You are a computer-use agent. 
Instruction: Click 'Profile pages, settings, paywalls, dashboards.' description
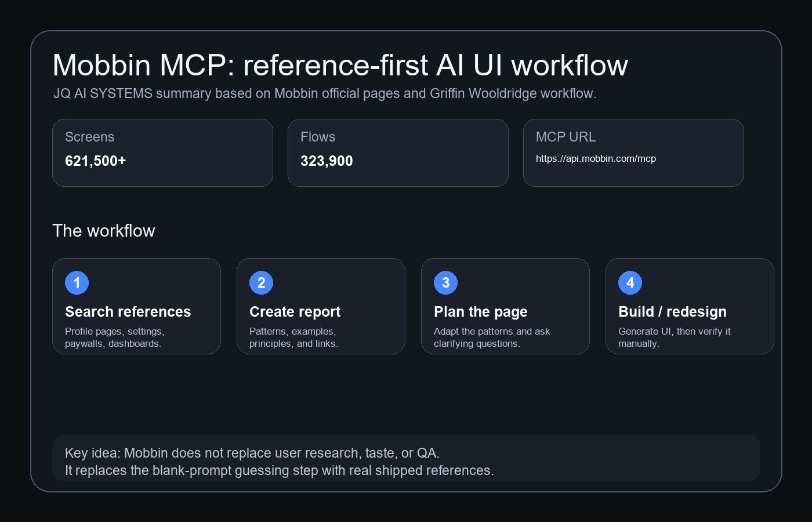[115, 338]
